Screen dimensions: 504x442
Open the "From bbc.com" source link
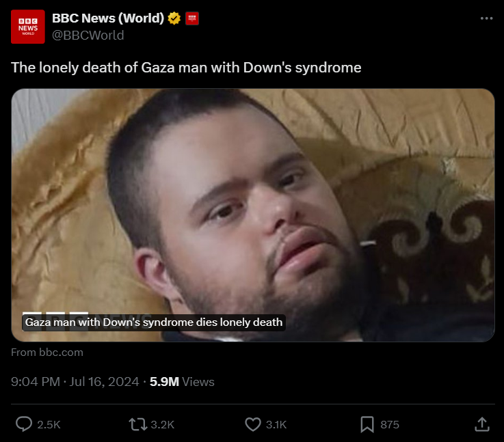47,353
